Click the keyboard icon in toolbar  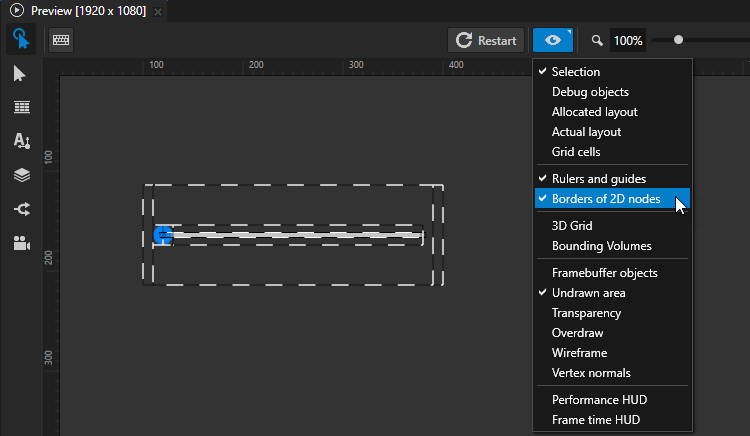click(x=60, y=40)
